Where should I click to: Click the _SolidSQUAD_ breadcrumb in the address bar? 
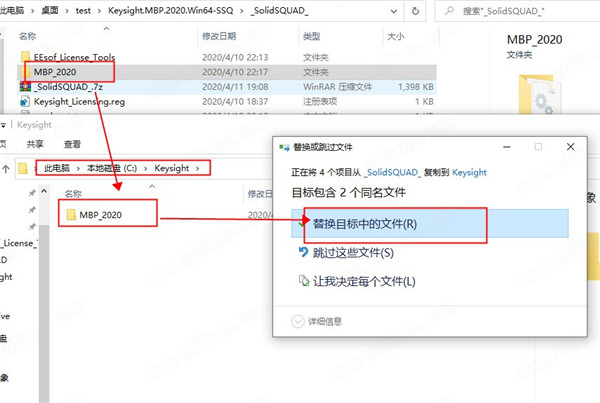(x=279, y=11)
